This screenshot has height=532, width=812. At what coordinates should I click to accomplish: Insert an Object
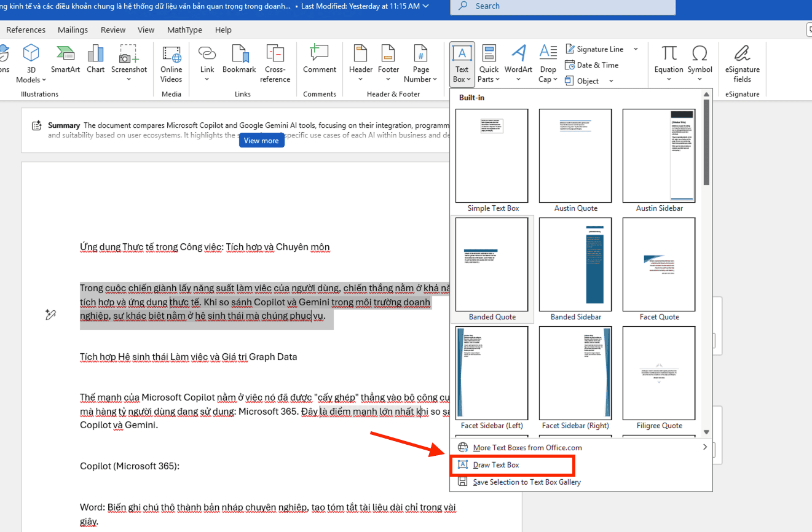pyautogui.click(x=581, y=81)
